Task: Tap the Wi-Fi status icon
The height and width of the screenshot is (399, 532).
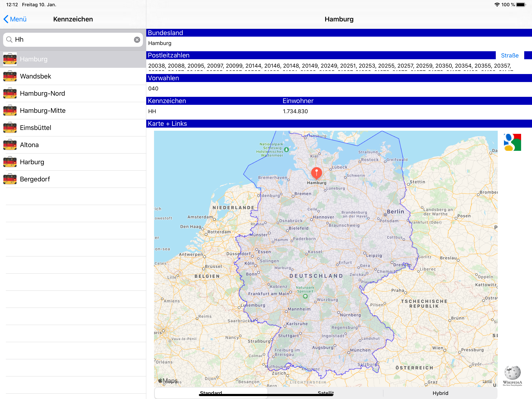Action: pos(497,4)
